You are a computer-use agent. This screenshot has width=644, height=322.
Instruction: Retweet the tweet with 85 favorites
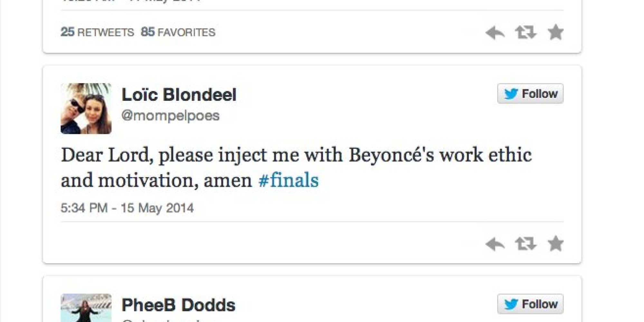pyautogui.click(x=526, y=32)
